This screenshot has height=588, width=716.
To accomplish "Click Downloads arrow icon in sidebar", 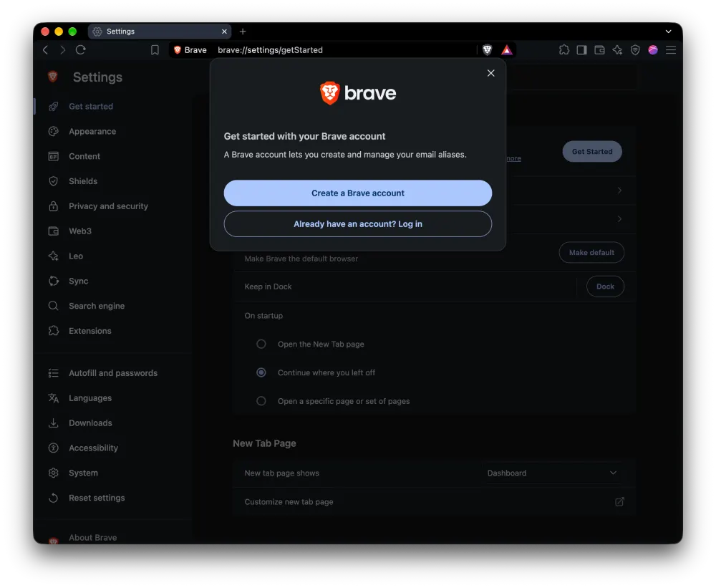I will pos(54,423).
